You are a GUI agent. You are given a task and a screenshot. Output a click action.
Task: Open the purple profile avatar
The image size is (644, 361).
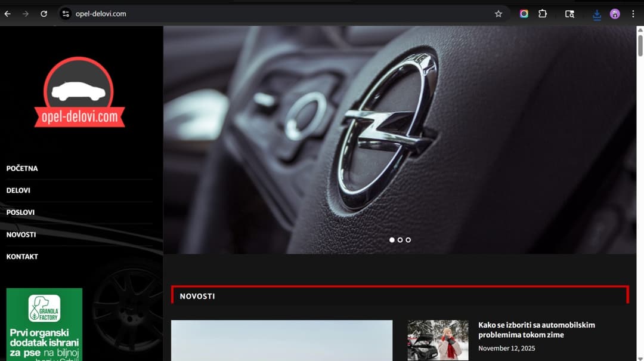614,14
